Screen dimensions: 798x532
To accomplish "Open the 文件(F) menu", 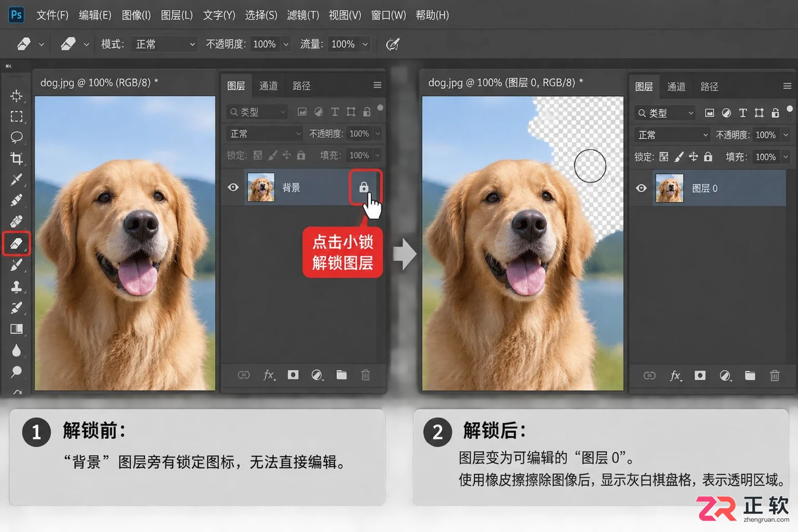I will pyautogui.click(x=52, y=15).
